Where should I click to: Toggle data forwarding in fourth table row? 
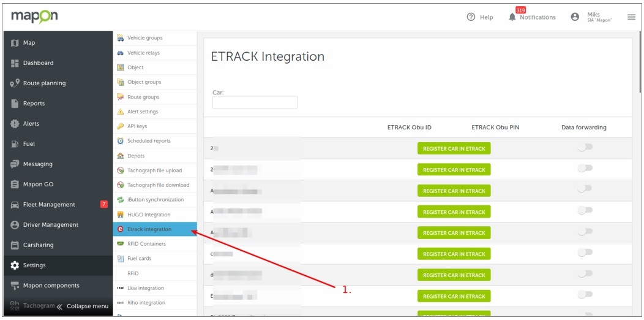click(x=585, y=210)
